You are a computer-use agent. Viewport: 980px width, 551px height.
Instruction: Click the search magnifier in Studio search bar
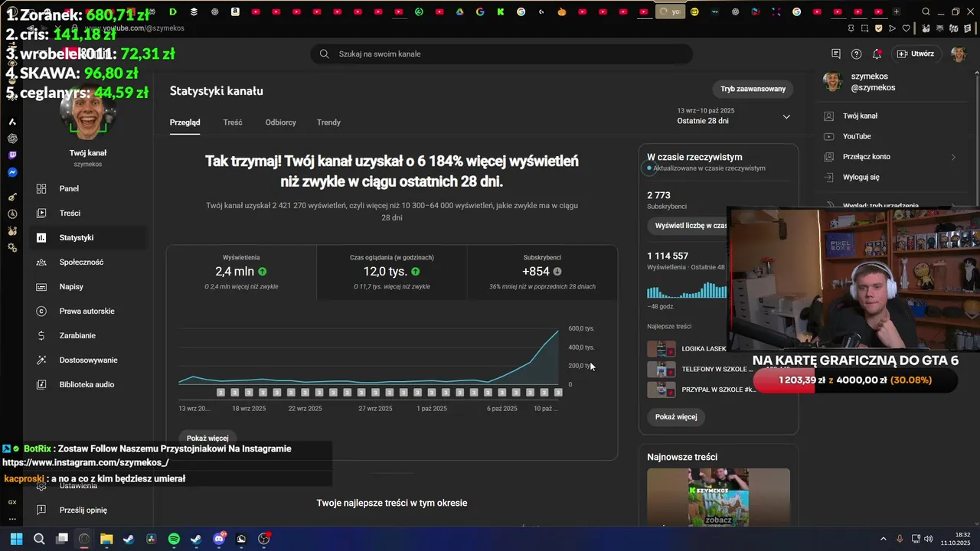coord(324,54)
